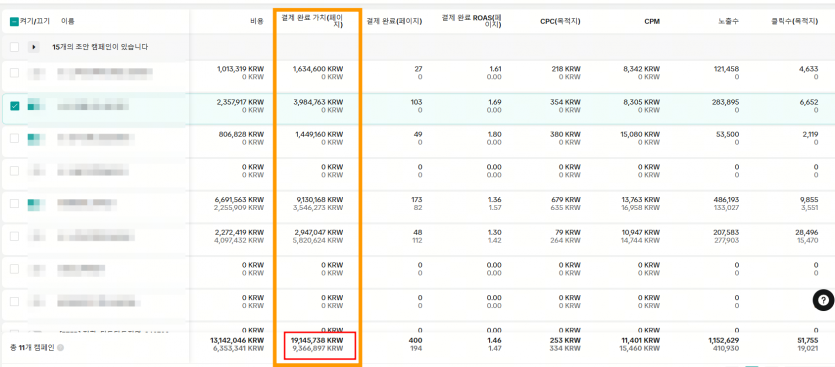835x367 pixels.
Task: Click info icon beside 총 11개 캠페인
Action: click(60, 348)
